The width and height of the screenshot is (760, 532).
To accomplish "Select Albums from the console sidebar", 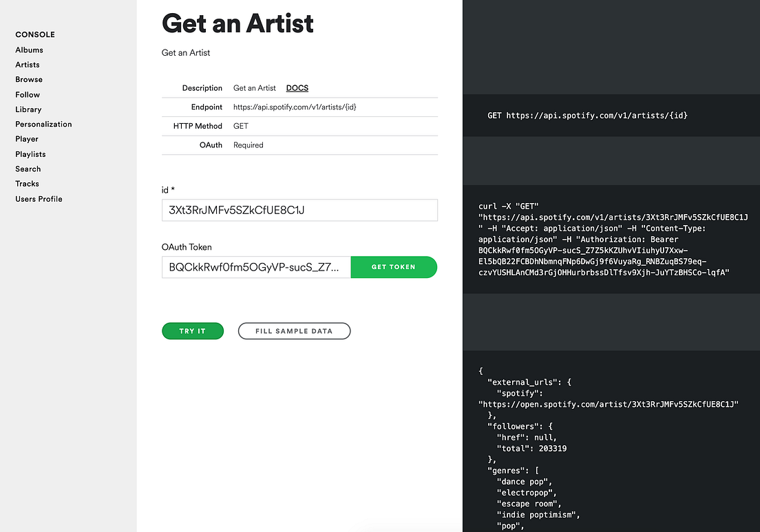I will (x=29, y=50).
